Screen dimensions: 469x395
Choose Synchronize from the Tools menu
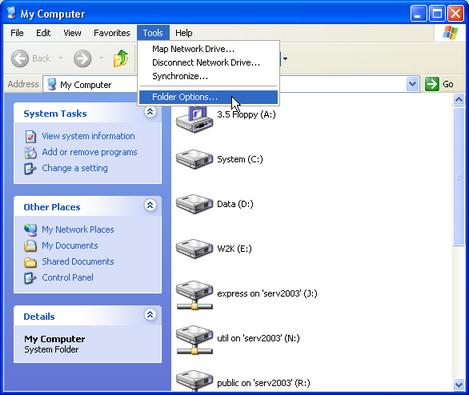point(208,76)
